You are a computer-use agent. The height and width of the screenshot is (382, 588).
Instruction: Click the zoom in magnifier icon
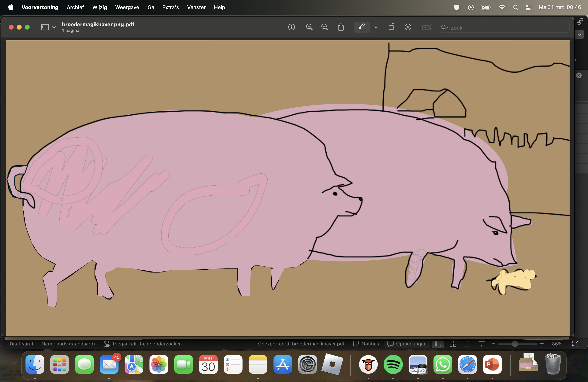324,27
